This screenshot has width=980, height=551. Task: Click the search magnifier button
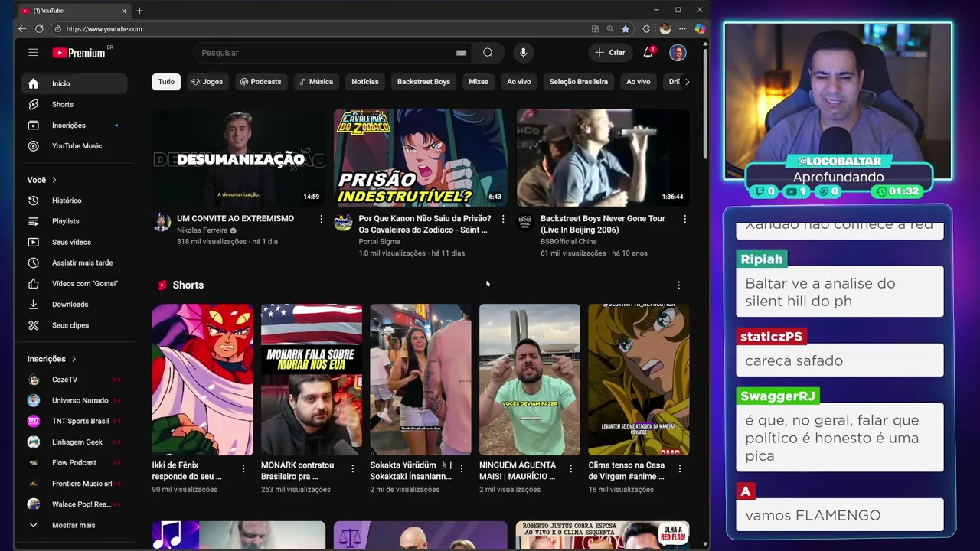[x=488, y=53]
